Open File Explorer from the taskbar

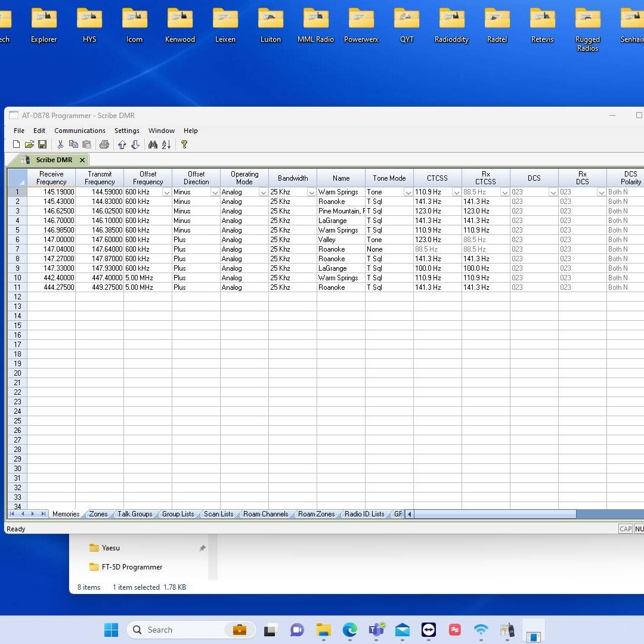pyautogui.click(x=324, y=630)
